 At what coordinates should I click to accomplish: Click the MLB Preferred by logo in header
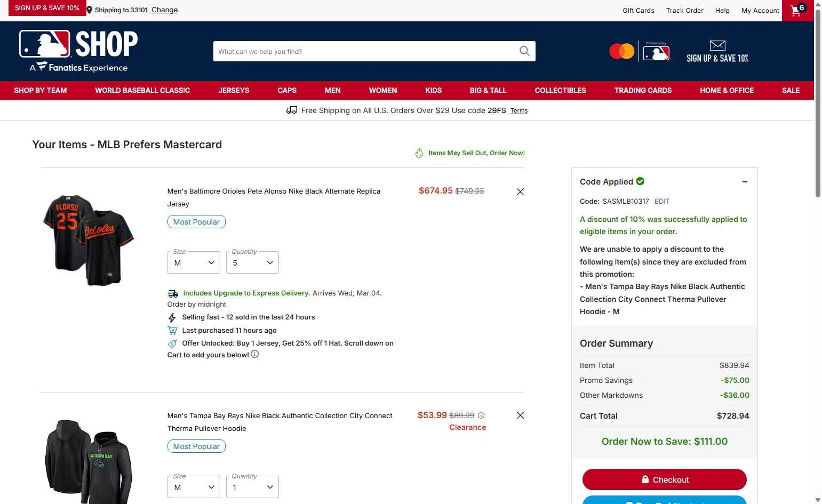[656, 51]
